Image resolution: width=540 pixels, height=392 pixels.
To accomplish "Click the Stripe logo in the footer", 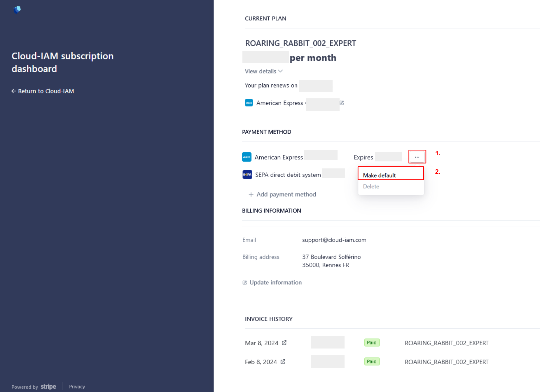I will tap(48, 386).
